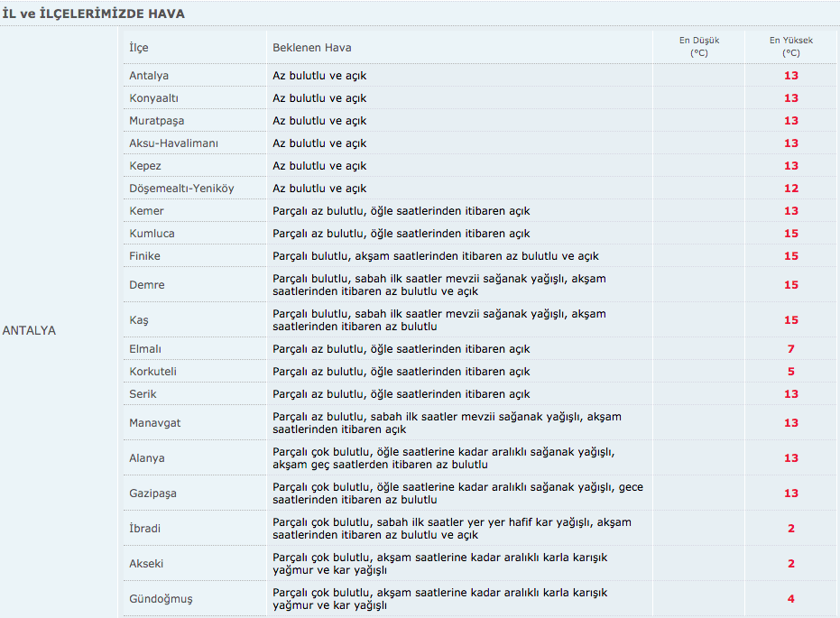The height and width of the screenshot is (618, 840).
Task: Select the Gazipaşa district name
Action: [152, 493]
